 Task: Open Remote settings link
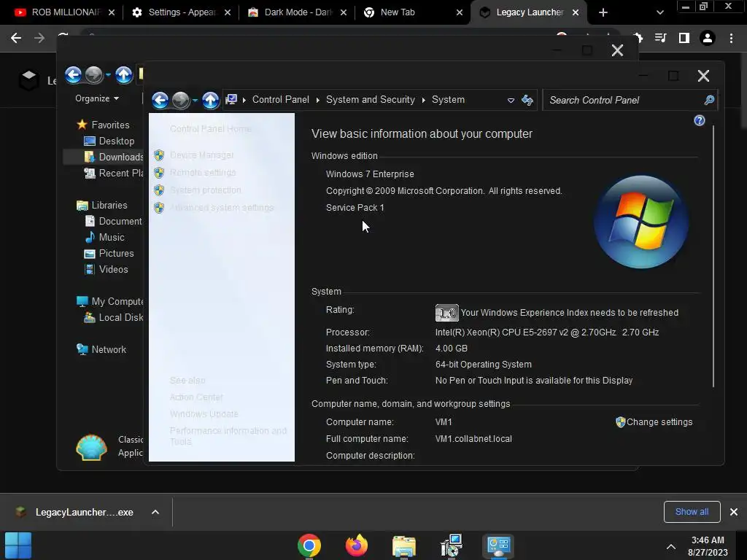pos(203,172)
